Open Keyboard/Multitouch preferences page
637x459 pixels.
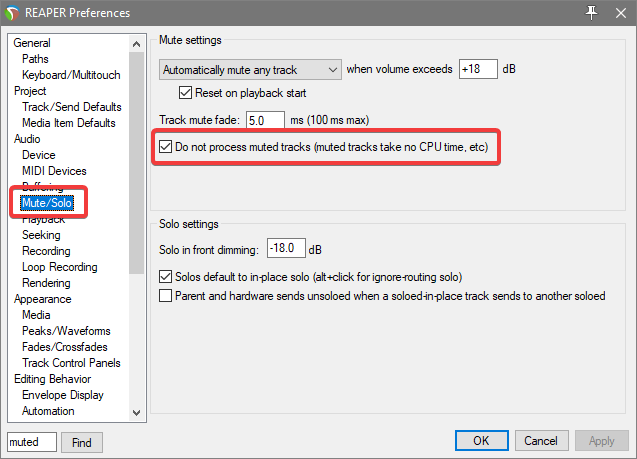pyautogui.click(x=71, y=75)
